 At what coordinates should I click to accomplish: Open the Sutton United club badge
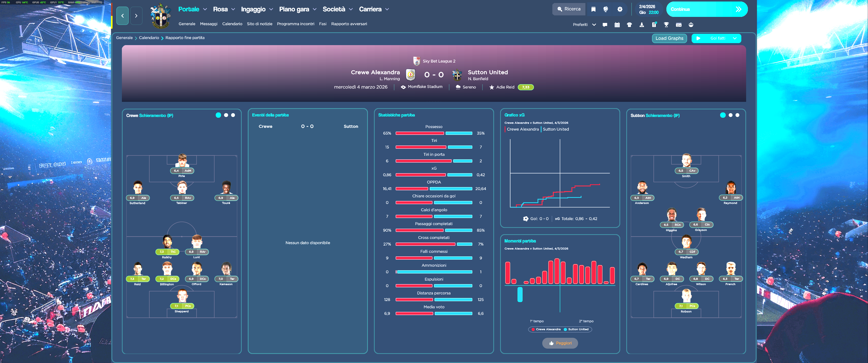[160, 15]
